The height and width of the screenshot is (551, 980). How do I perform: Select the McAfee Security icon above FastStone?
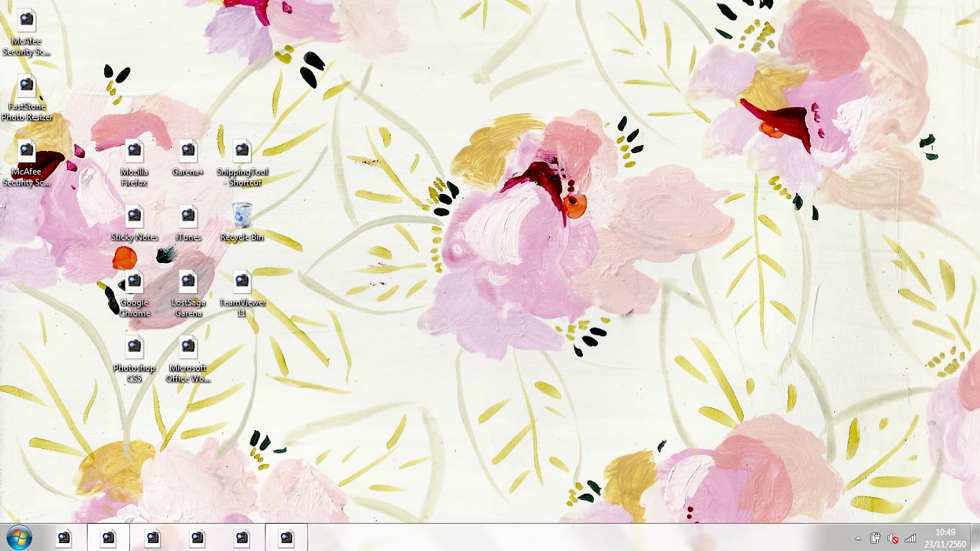click(x=27, y=21)
